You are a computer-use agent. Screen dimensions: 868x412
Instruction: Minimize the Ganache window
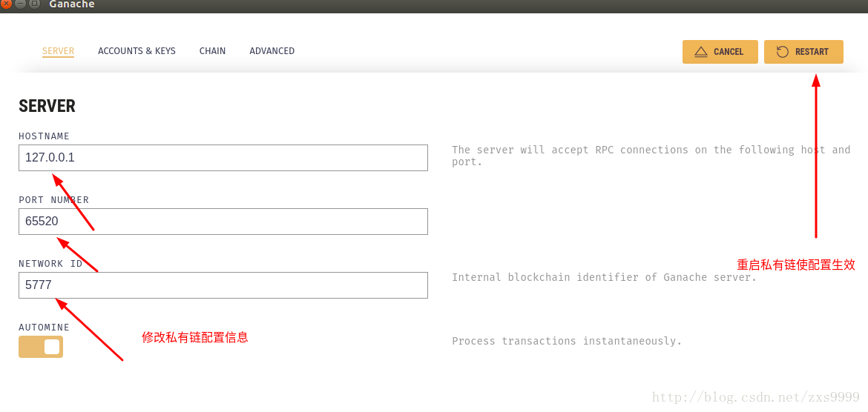pyautogui.click(x=21, y=4)
